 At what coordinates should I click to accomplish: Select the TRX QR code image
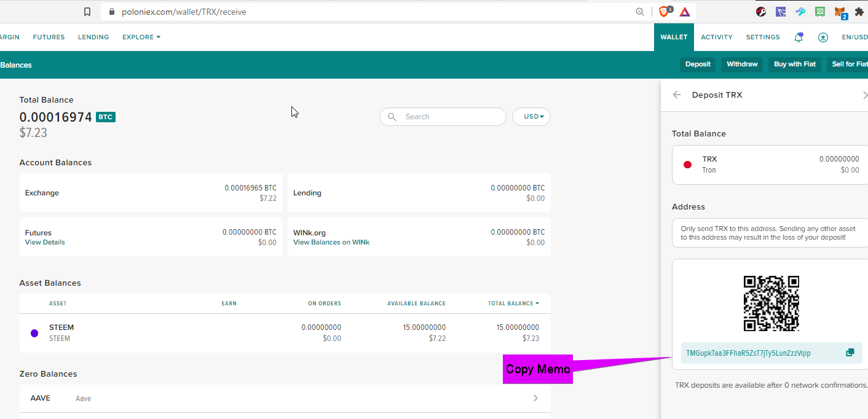(771, 303)
